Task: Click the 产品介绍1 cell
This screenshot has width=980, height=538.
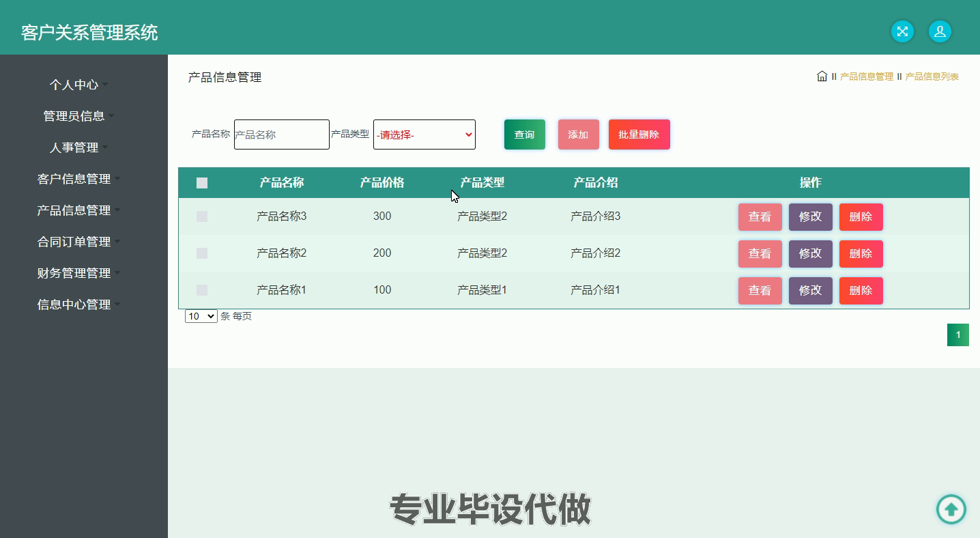Action: 596,290
